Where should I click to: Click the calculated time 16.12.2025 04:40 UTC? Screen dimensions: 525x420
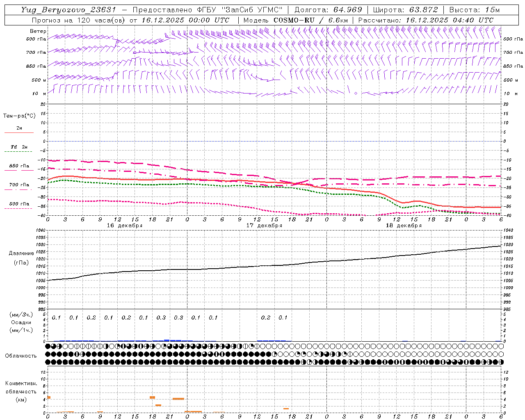450,20
